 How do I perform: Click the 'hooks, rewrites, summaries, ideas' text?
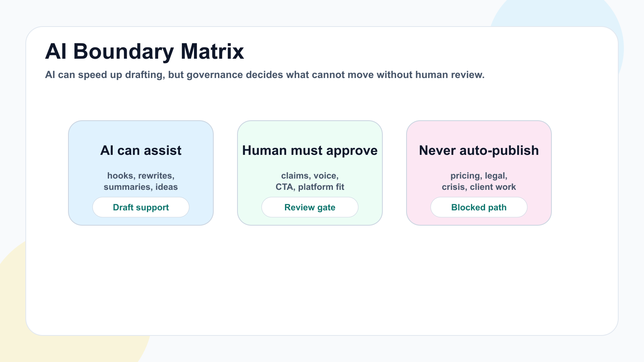141,181
